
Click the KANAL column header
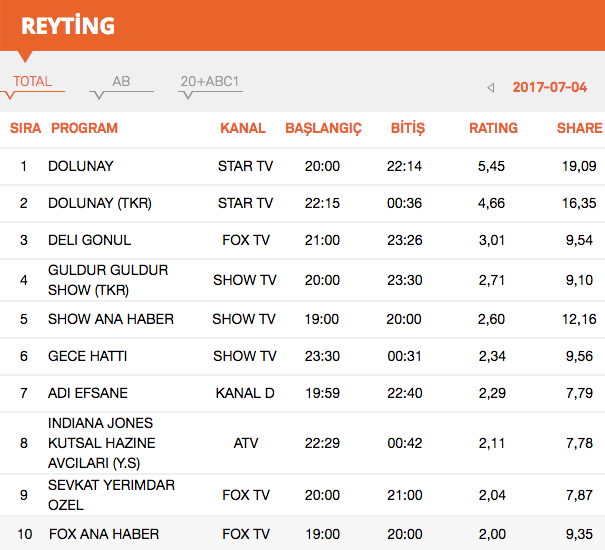coord(243,128)
